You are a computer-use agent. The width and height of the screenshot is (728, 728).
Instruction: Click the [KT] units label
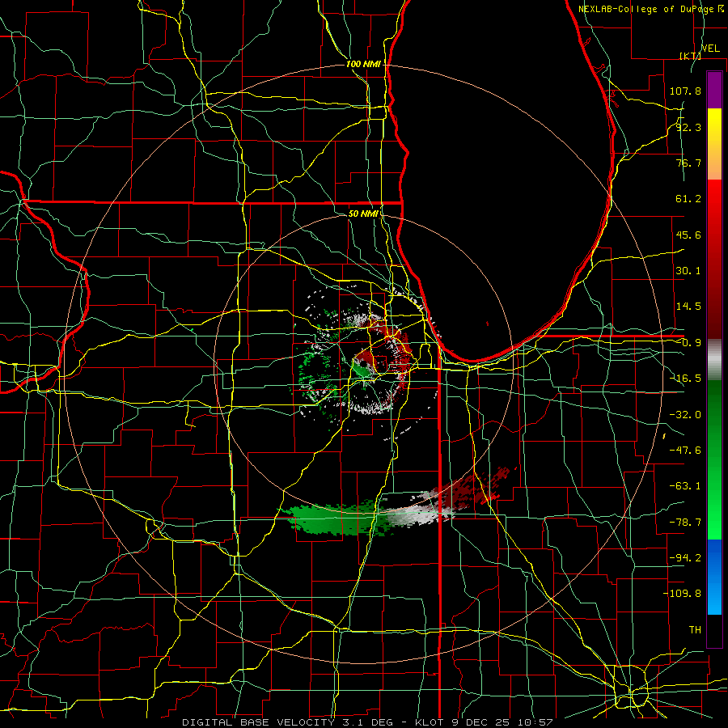pyautogui.click(x=690, y=56)
